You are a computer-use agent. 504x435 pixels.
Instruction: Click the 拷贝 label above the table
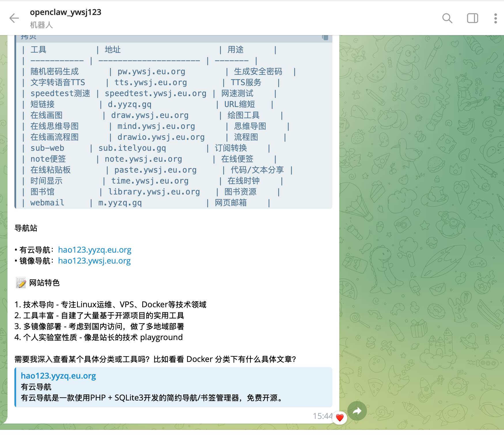tap(29, 36)
